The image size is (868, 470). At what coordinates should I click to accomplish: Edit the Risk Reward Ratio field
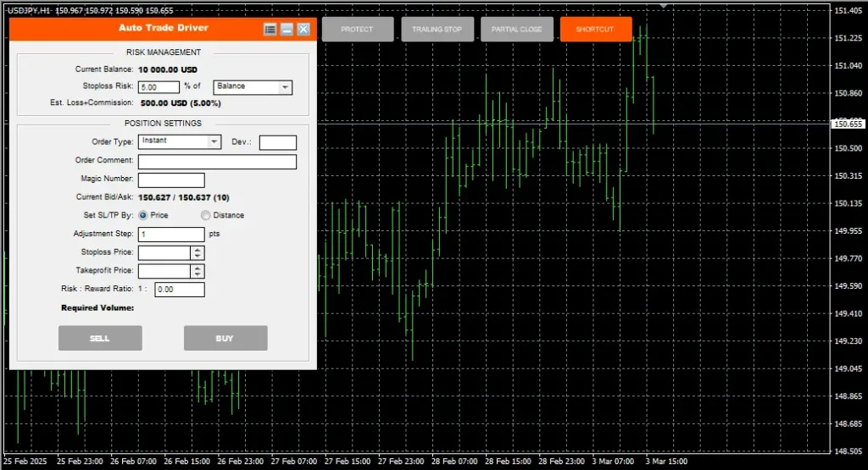click(180, 289)
